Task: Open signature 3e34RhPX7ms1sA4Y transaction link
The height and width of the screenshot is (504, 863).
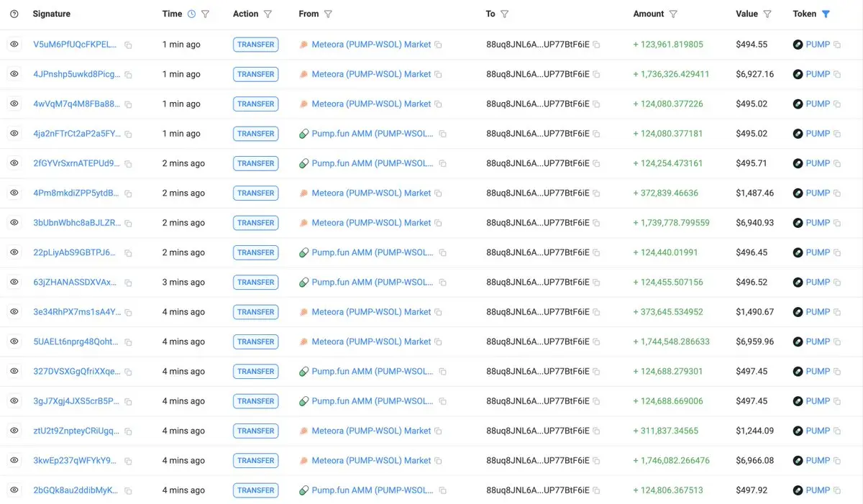Action: [x=76, y=312]
